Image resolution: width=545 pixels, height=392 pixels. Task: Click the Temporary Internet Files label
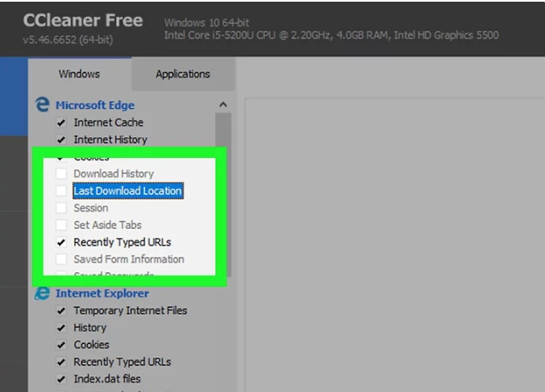click(130, 310)
